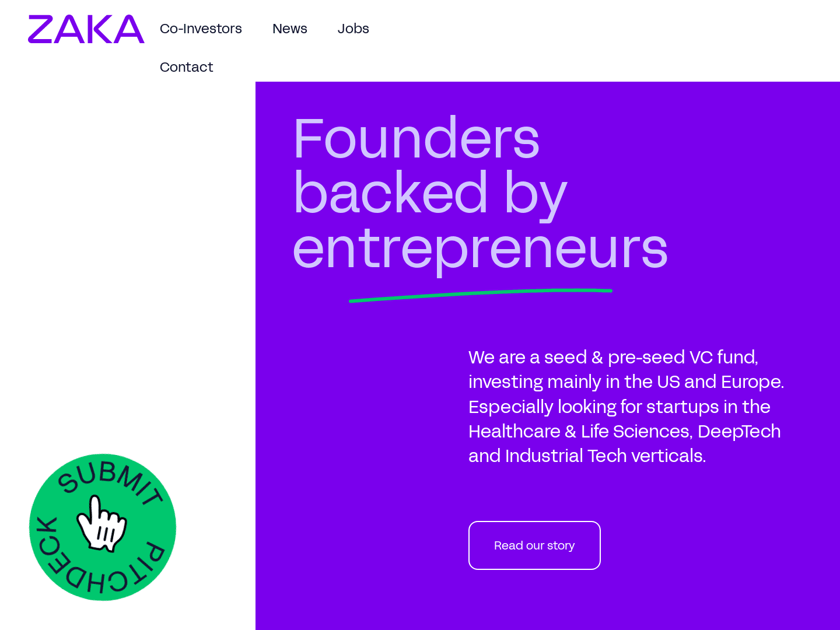
Task: Open the Co-Investors page
Action: (x=201, y=28)
